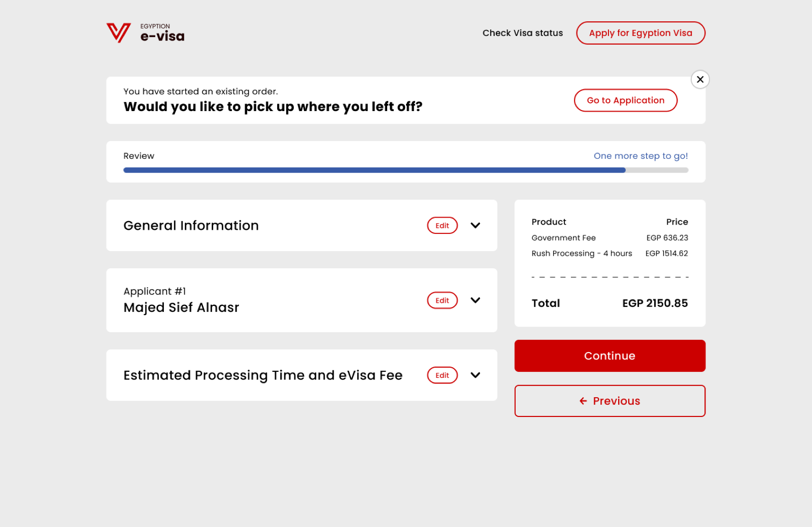Click Apply for Egyption Visa button

pos(640,33)
